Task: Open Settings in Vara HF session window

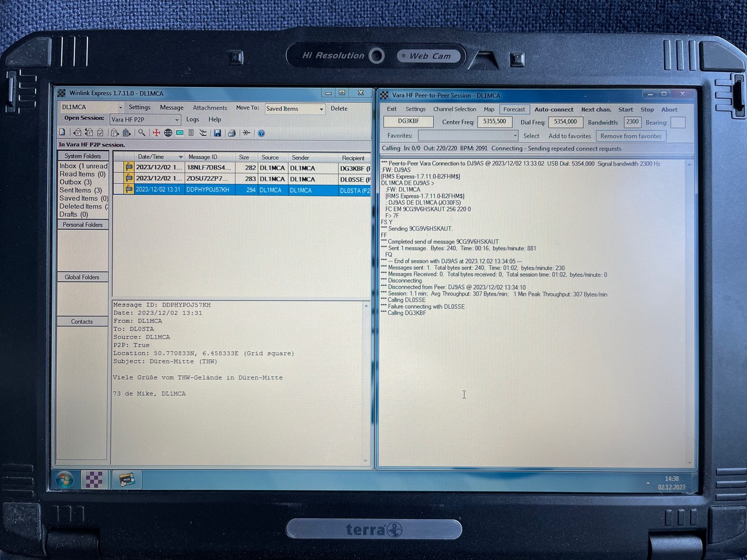Action: click(416, 109)
